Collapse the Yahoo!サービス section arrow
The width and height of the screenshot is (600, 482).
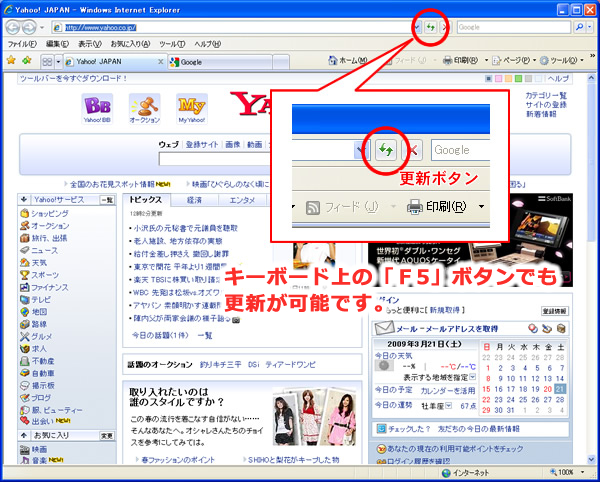click(x=24, y=199)
